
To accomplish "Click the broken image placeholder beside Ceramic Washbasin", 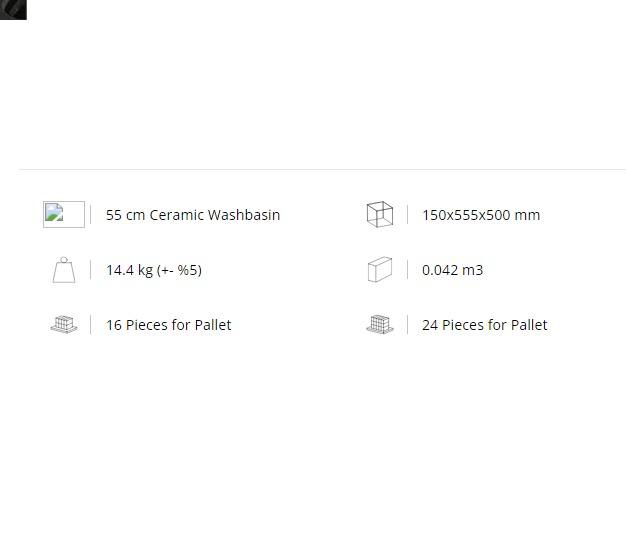I will point(64,214).
